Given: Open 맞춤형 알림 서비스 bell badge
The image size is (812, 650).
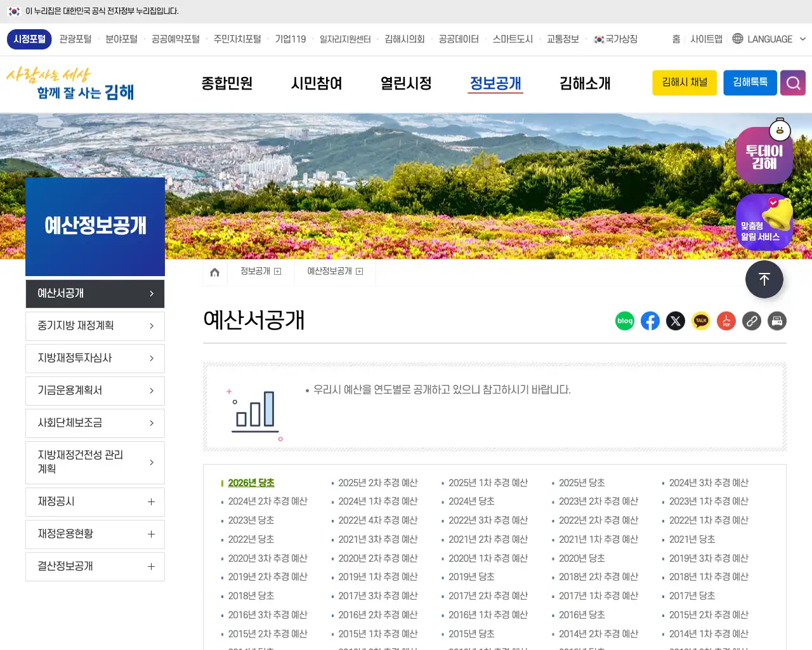Looking at the screenshot, I should tap(764, 222).
